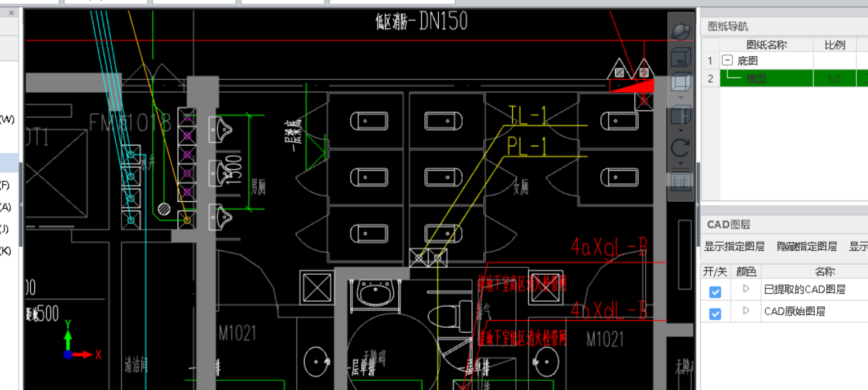Select the 底图 drawing row

pyautogui.click(x=785, y=61)
